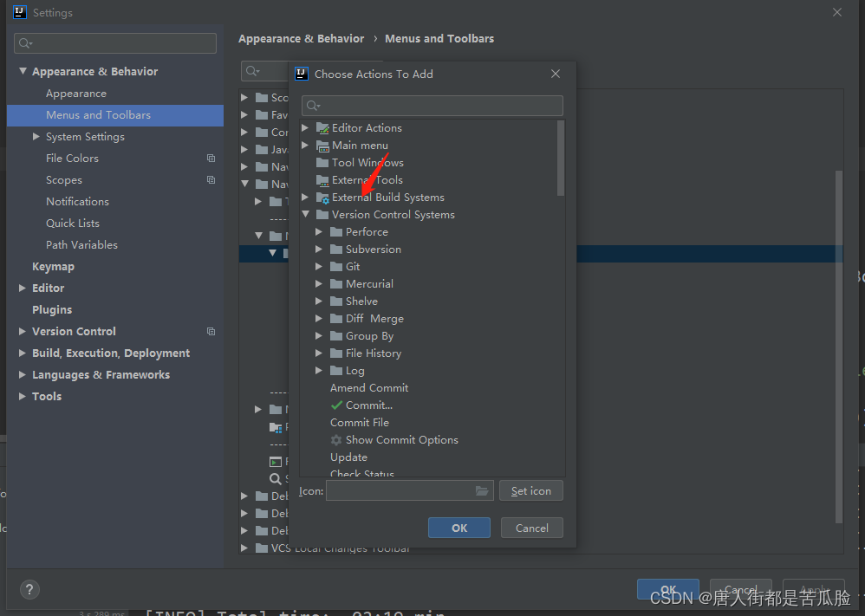Click the action tree vertical scrollbar
Screen dimensions: 865x616
(561, 159)
